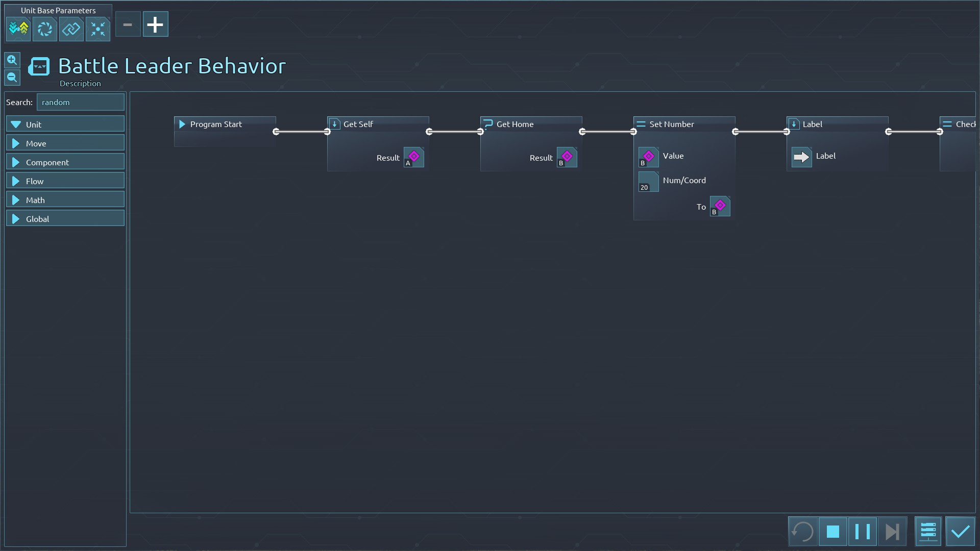Expand the Flow category
980x551 pixels.
coord(65,181)
